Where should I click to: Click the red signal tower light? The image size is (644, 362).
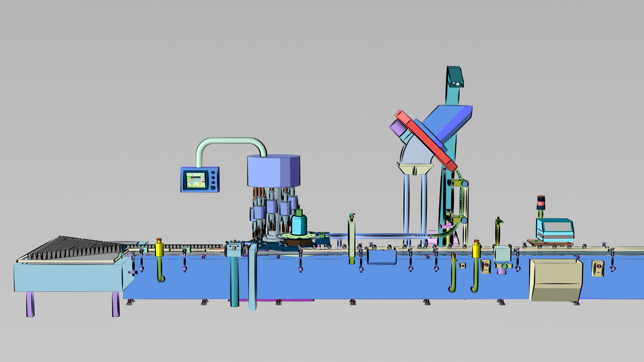(541, 203)
